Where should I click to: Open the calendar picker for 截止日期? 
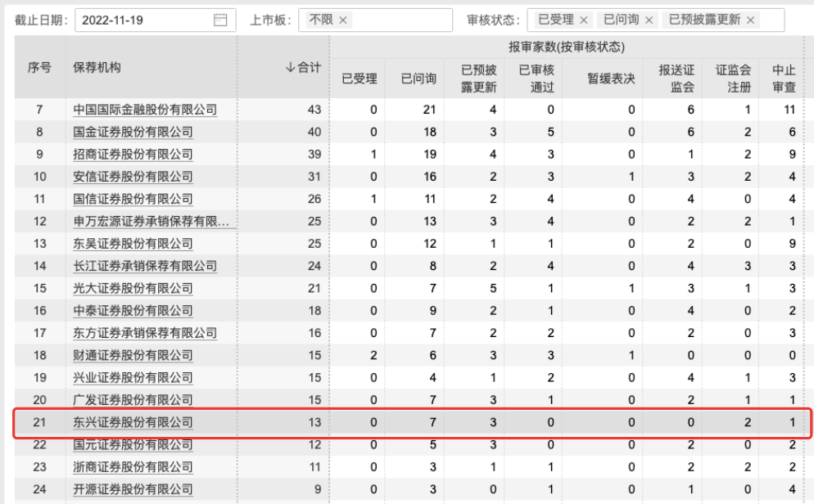220,20
